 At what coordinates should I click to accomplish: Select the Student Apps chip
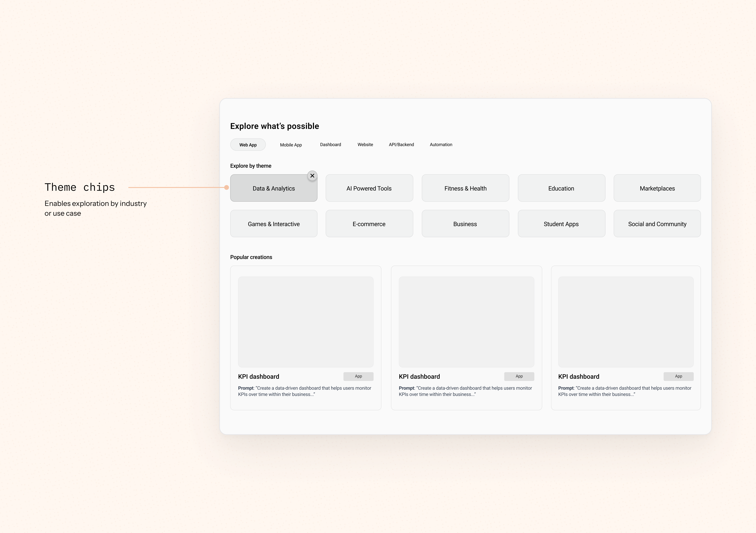(561, 224)
